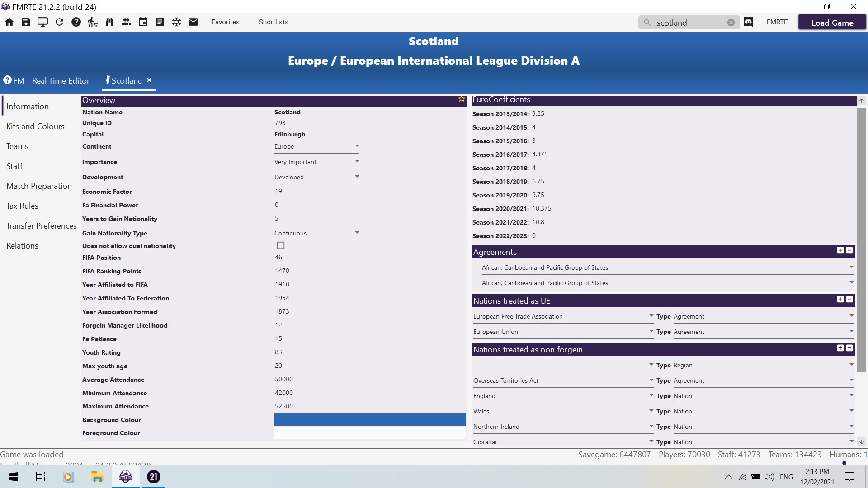
Task: Open European Free Trade Association dropdown
Action: (563, 316)
